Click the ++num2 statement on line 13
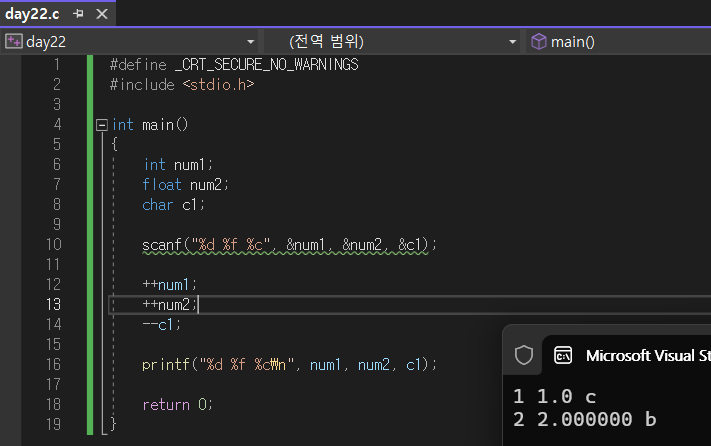This screenshot has height=446, width=711. click(170, 305)
